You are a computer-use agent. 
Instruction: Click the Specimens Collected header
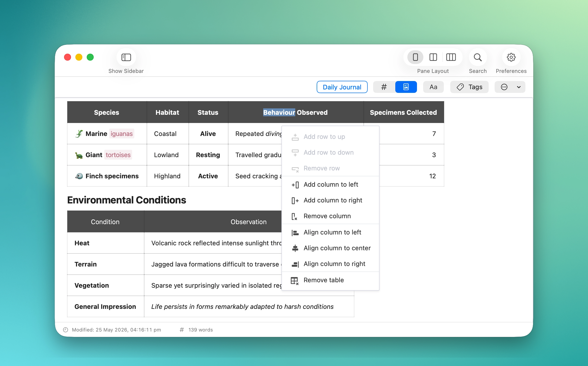[x=403, y=112]
